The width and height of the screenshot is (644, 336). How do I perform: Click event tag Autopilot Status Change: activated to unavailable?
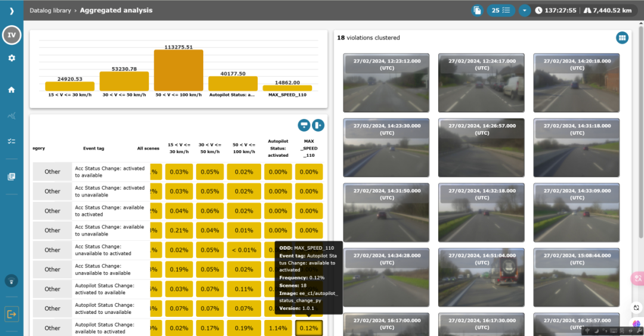coord(105,309)
